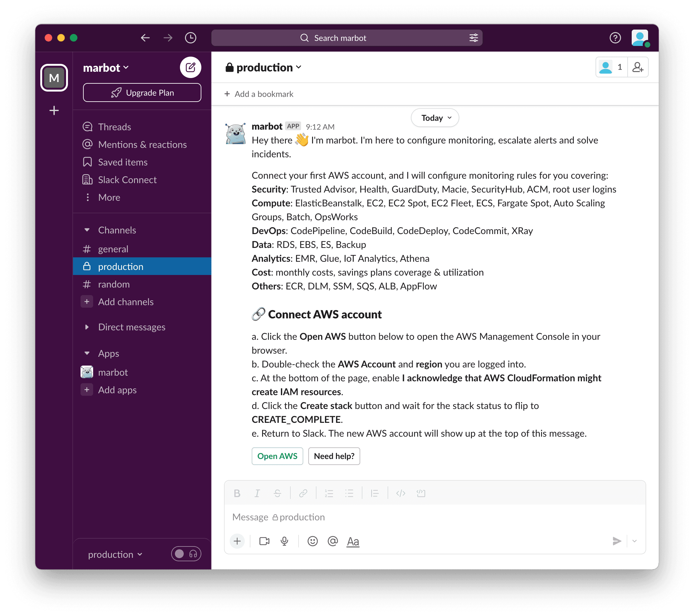Screen dimensions: 694x616
Task: Open Saved items
Action: click(x=142, y=162)
